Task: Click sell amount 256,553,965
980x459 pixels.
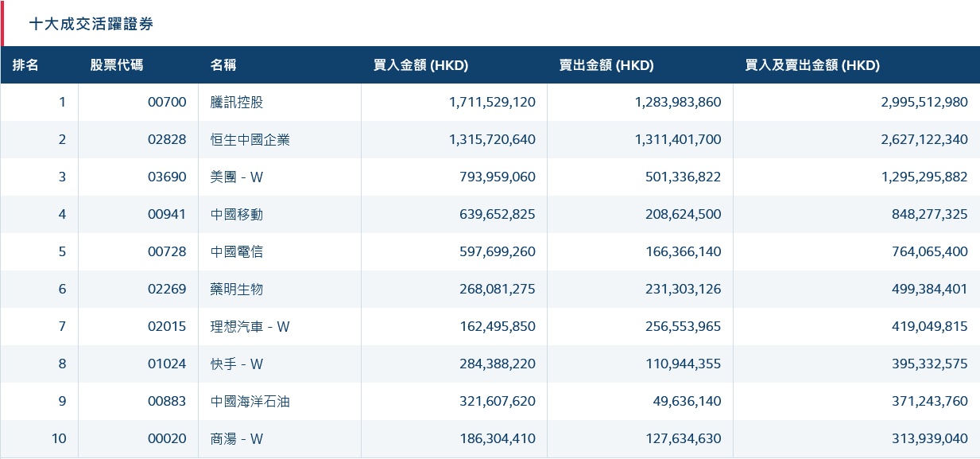Action: [684, 326]
